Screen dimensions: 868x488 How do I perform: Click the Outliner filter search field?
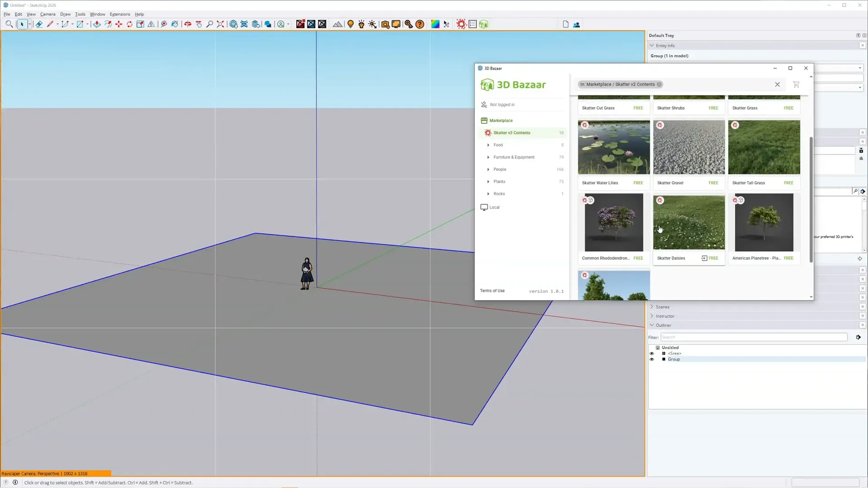pyautogui.click(x=754, y=337)
